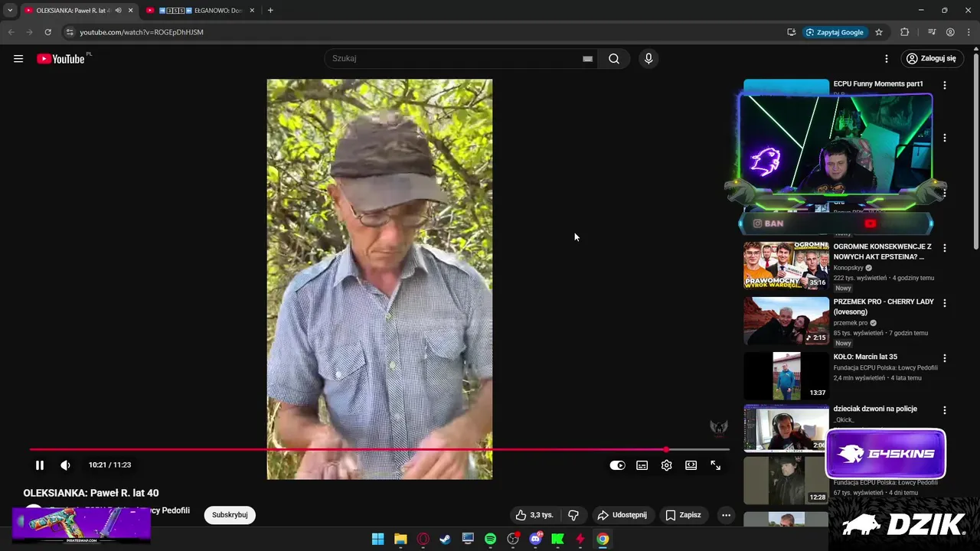Open options for PRZEMEK PRO - CHERRY LADY
The image size is (980, 551).
click(945, 303)
